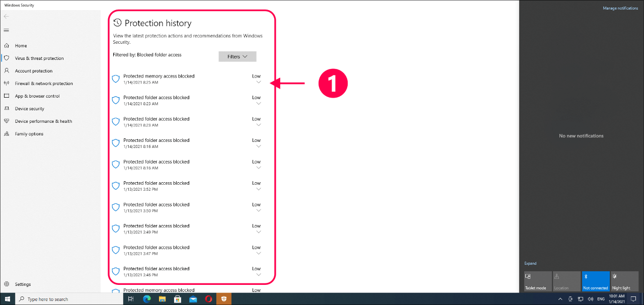Click the 'Filtered by: Blocked folder access' text
The image size is (644, 305).
click(x=147, y=55)
